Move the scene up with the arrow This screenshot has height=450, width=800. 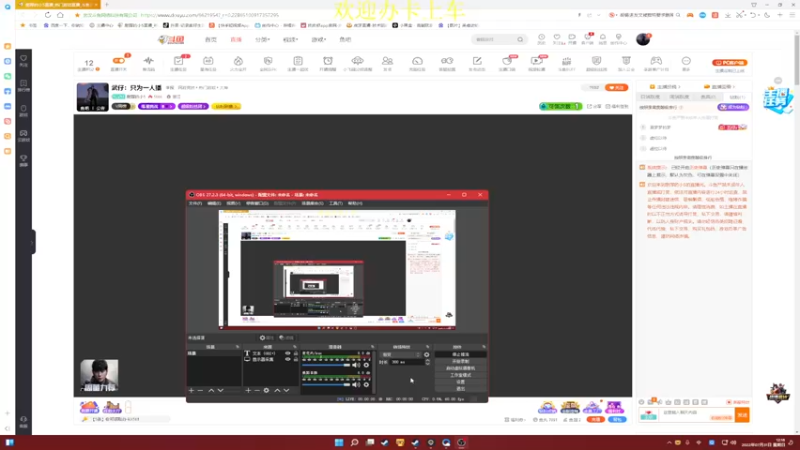(211, 390)
